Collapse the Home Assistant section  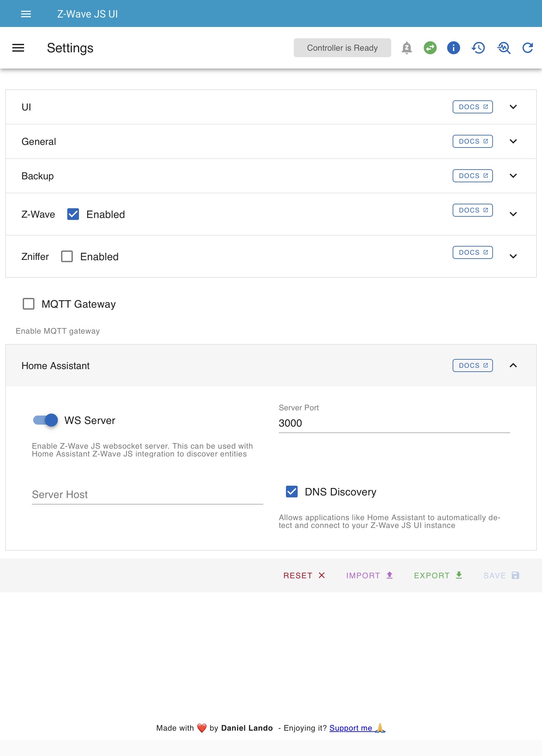pyautogui.click(x=513, y=365)
